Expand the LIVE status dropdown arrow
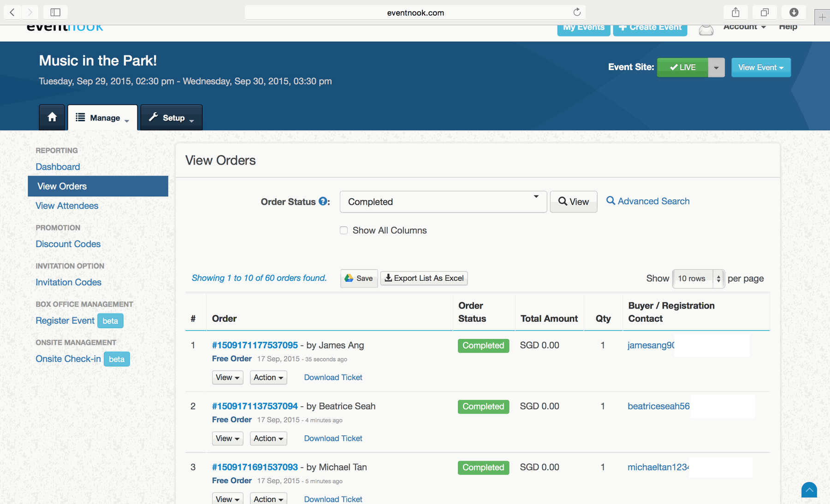 click(716, 67)
